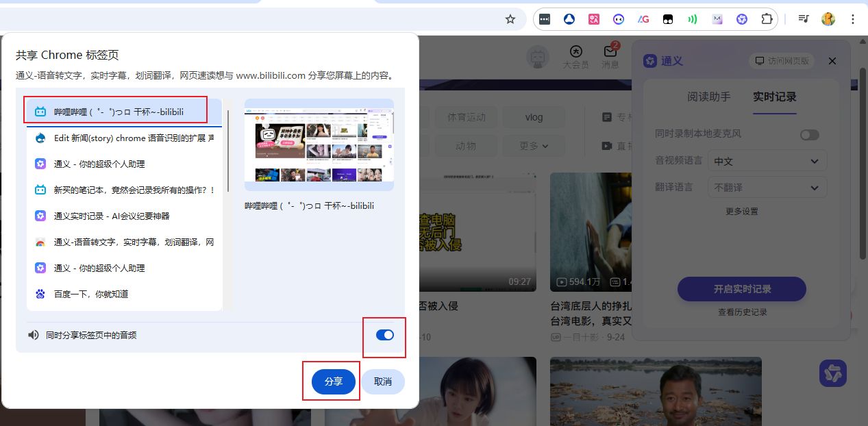Click the 查看历史记录 link
Screen dimensions: 868x426
[x=742, y=312]
